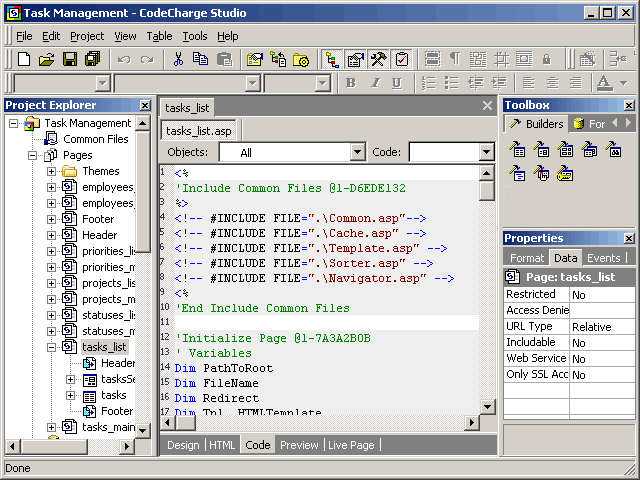
Task: Open the Project menu
Action: [x=87, y=36]
